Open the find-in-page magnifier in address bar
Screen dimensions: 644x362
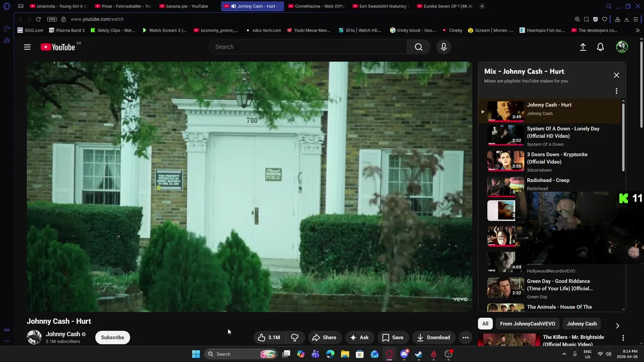coord(577,19)
